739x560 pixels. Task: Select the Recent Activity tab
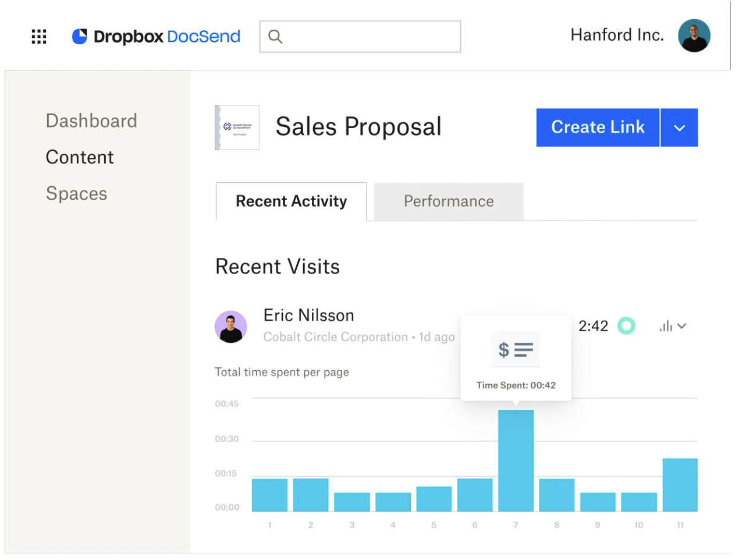(291, 201)
